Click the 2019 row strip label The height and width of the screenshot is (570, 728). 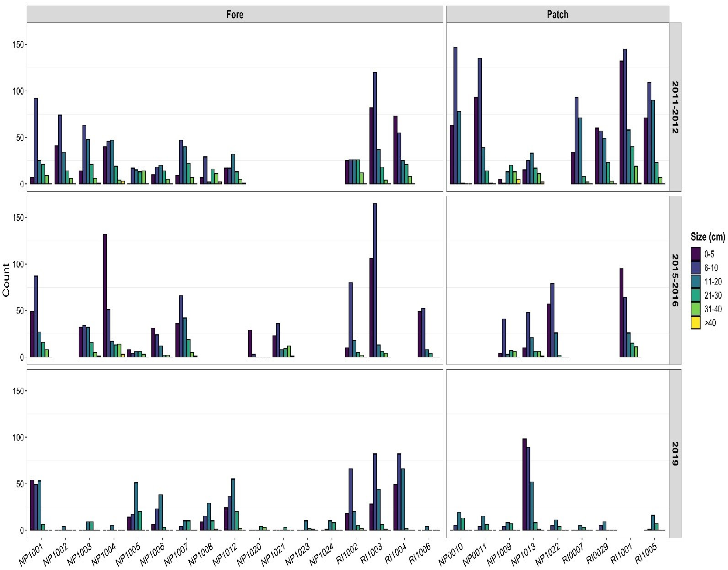pyautogui.click(x=675, y=454)
